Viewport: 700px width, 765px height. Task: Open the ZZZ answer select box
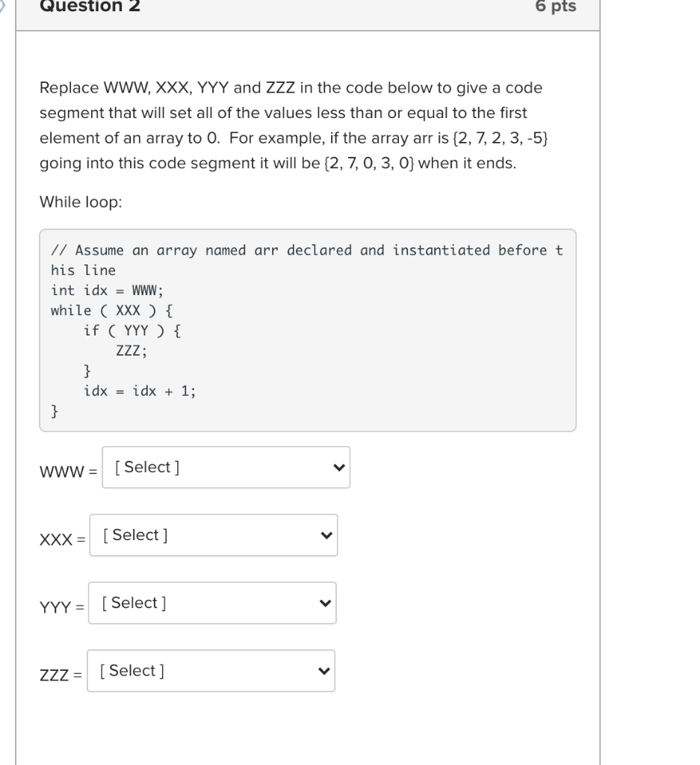[209, 671]
